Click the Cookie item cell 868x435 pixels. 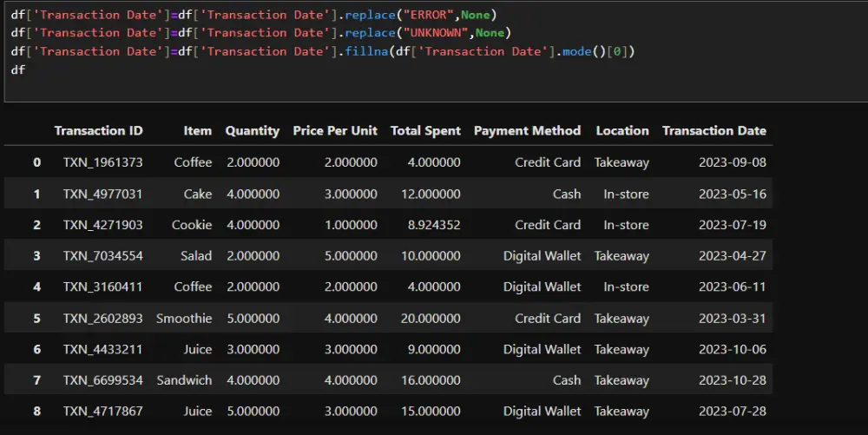pyautogui.click(x=192, y=225)
